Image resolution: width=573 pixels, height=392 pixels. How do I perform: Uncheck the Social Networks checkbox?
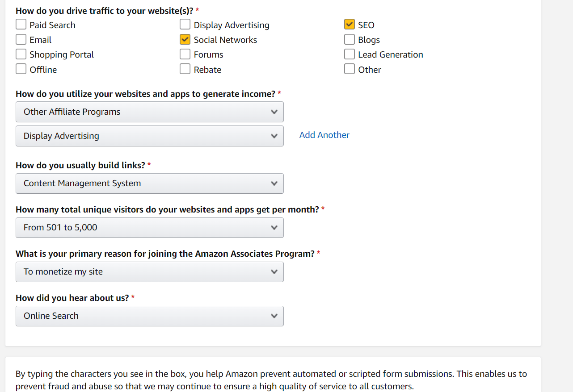pos(185,39)
